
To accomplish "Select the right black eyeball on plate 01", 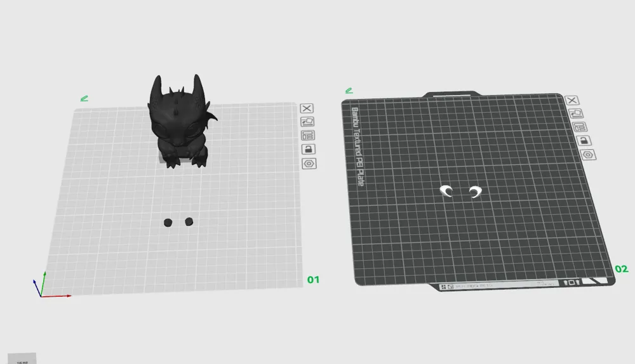I will point(189,222).
